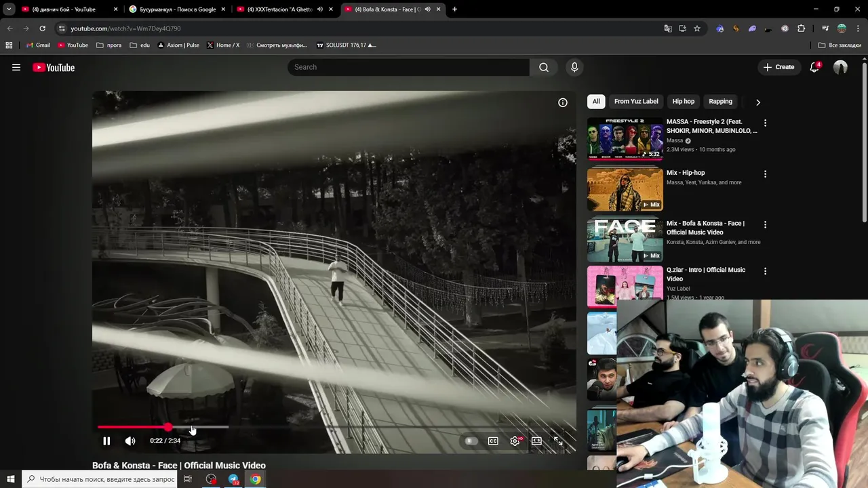Open the Gmail bookmark
The width and height of the screenshot is (868, 488).
tap(38, 45)
